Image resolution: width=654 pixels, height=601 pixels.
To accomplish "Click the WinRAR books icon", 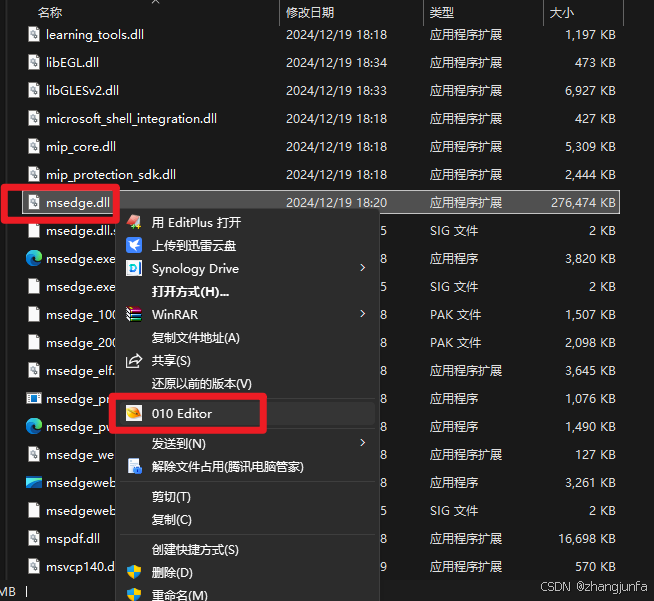I will (x=134, y=314).
